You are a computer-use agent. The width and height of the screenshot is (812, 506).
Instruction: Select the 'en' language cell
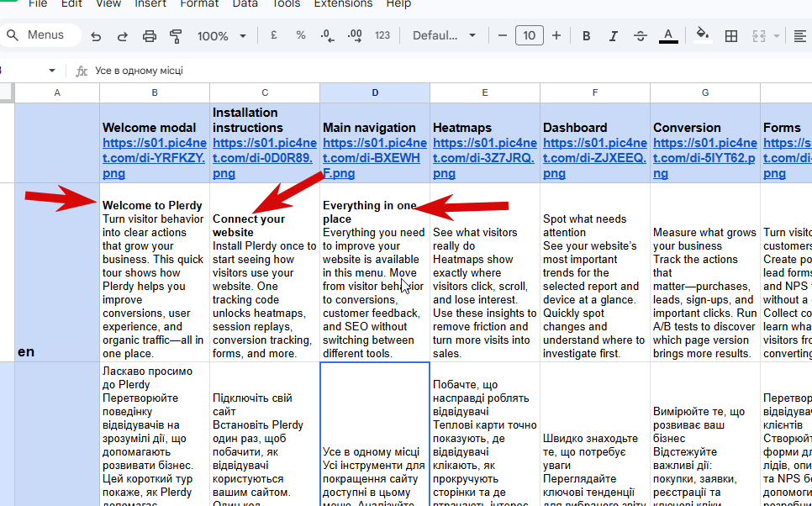[57, 272]
